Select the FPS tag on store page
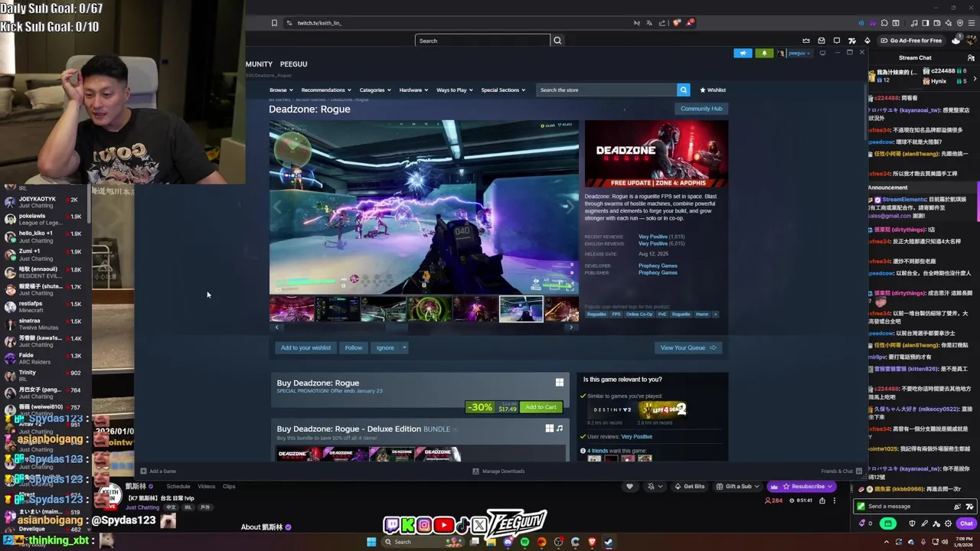 [x=616, y=314]
